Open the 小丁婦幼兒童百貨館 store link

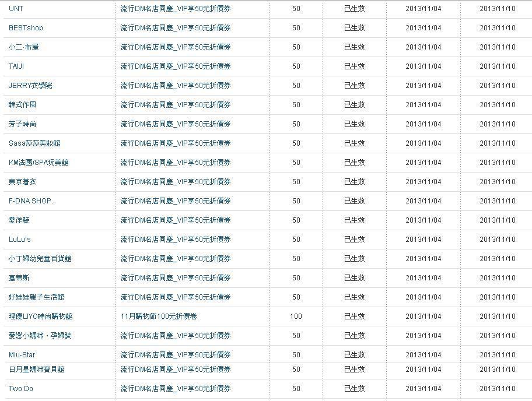40,259
